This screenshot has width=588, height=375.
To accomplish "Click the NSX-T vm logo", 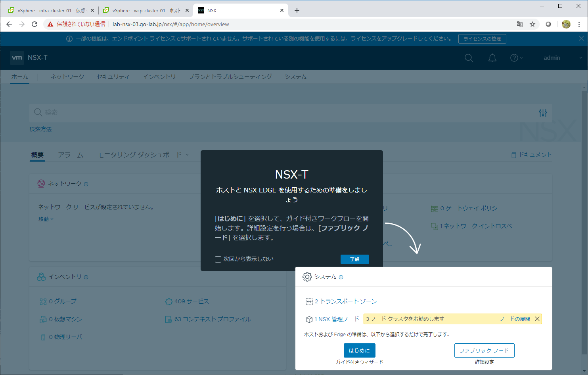I will (x=17, y=57).
